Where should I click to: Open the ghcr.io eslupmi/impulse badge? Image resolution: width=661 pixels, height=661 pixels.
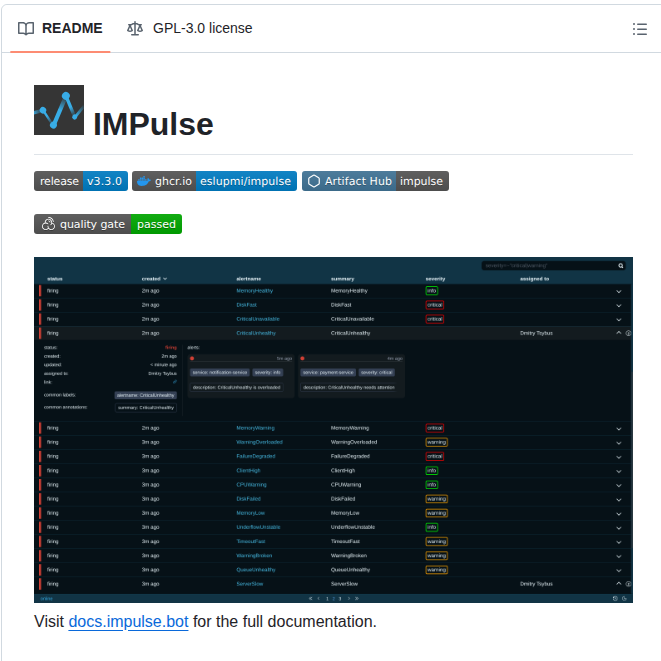tap(214, 181)
